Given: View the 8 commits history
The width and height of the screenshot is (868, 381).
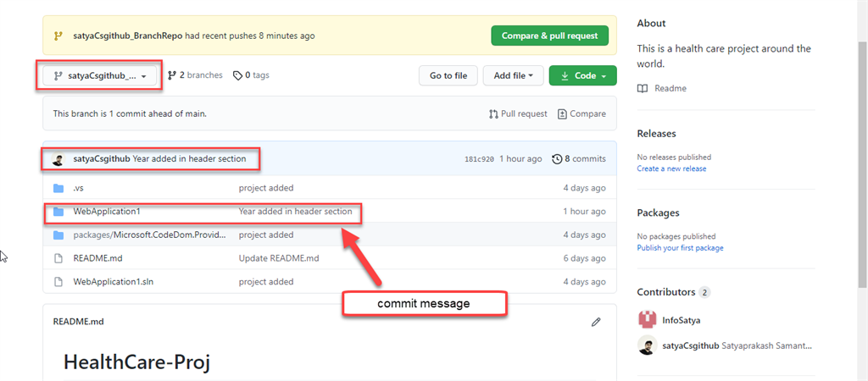Looking at the screenshot, I should pyautogui.click(x=579, y=159).
